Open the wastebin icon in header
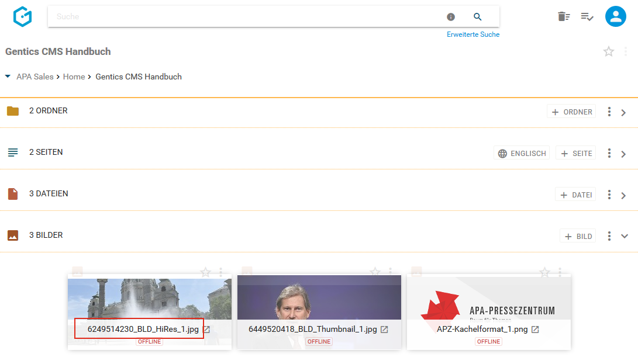 [x=563, y=16]
